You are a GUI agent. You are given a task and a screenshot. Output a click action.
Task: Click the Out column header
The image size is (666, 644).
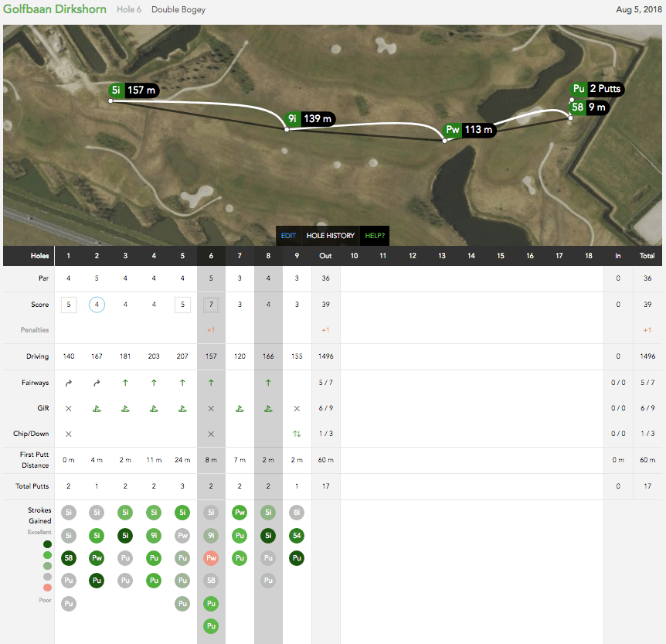click(x=325, y=256)
